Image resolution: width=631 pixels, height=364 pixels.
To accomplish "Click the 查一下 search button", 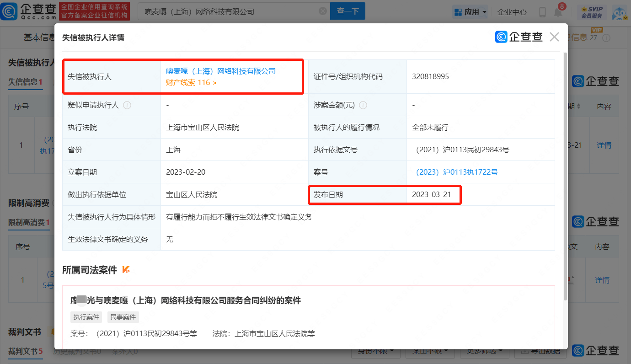I will coord(348,11).
